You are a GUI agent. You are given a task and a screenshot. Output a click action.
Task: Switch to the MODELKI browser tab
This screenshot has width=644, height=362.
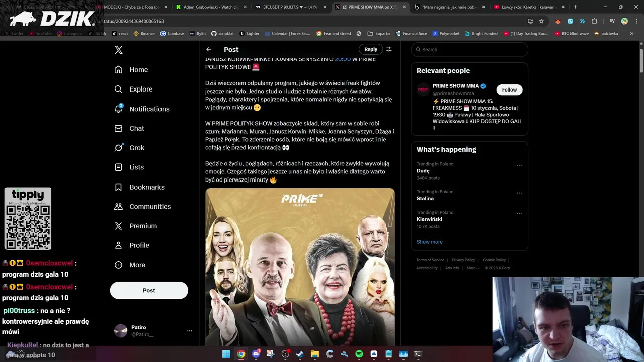pos(132,7)
